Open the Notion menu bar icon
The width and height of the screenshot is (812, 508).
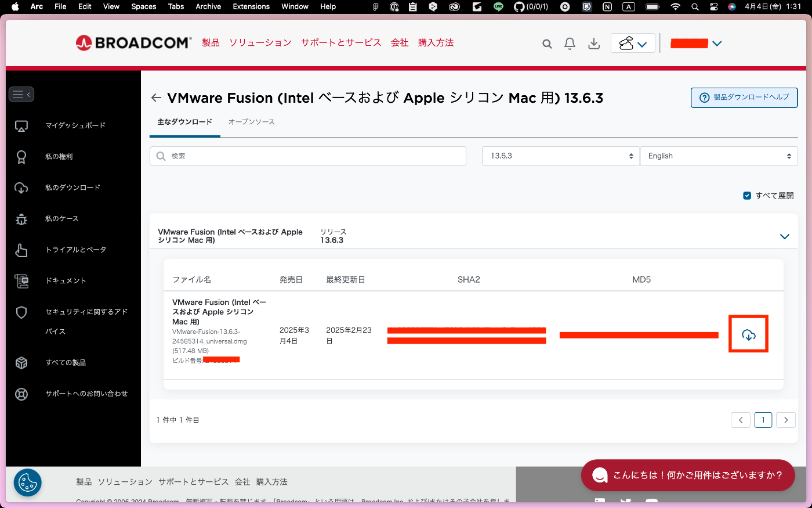(x=607, y=7)
